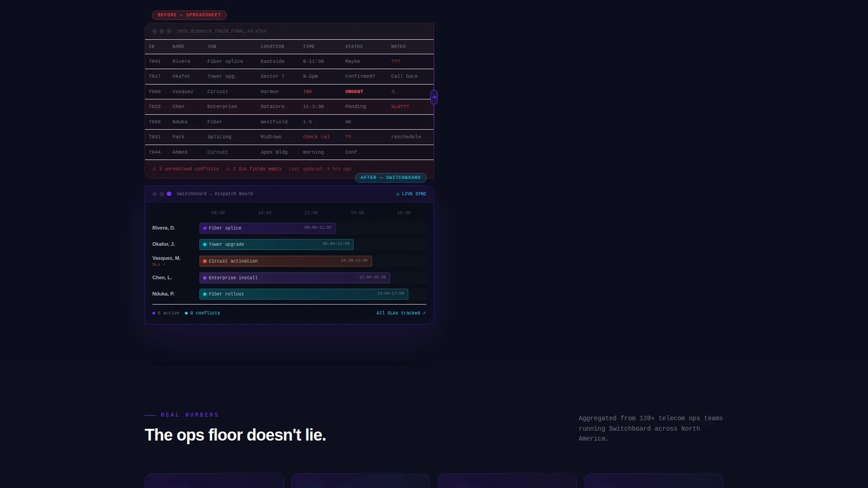Click the 16:00 timeline label
868x488 pixels.
[404, 213]
